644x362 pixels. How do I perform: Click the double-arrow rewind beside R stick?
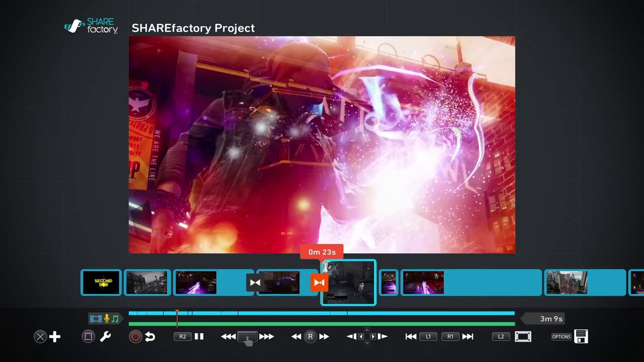(x=296, y=337)
